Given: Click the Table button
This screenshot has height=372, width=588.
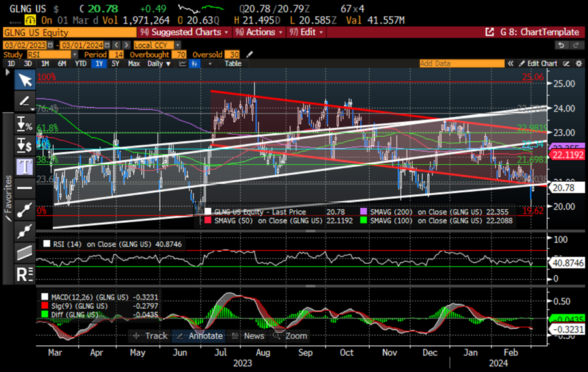Looking at the screenshot, I should [x=233, y=64].
